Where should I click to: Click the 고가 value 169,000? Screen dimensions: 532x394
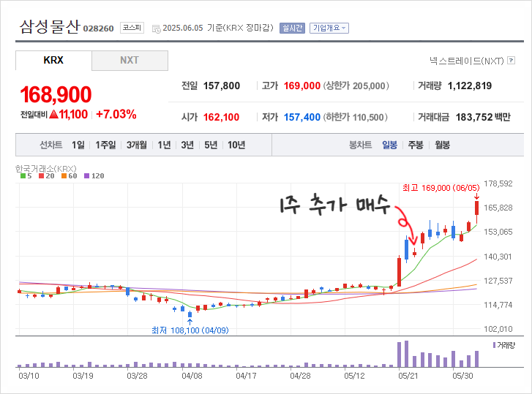pyautogui.click(x=302, y=86)
